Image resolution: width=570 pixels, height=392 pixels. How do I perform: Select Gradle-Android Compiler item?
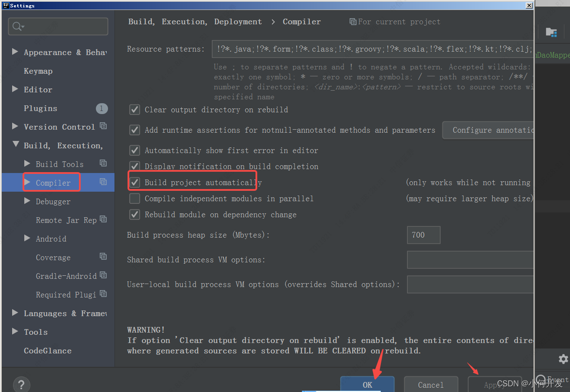point(66,276)
